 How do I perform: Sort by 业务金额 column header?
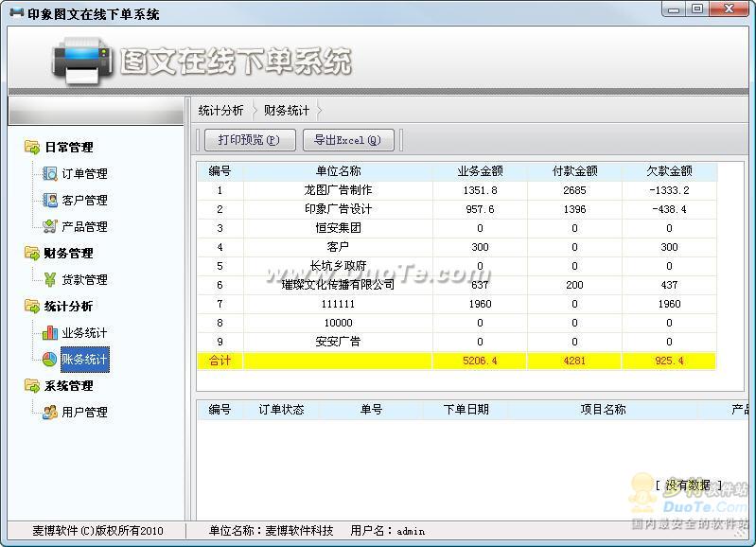(x=480, y=171)
